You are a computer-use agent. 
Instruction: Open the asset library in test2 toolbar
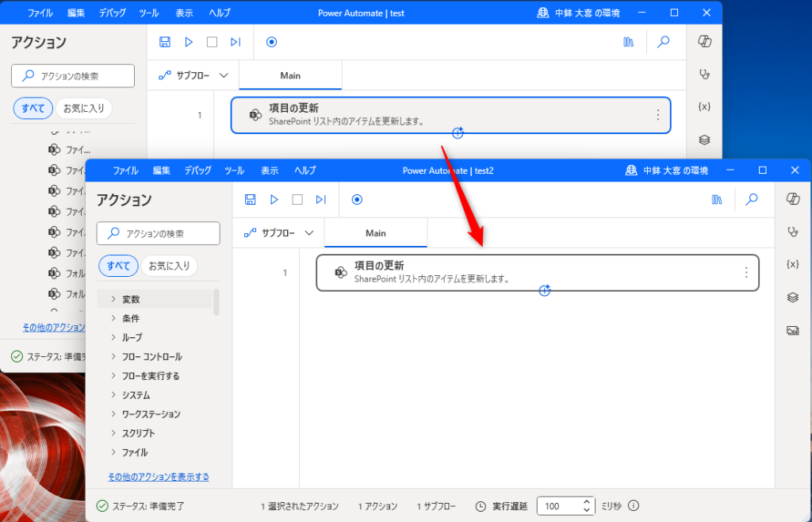tap(717, 199)
